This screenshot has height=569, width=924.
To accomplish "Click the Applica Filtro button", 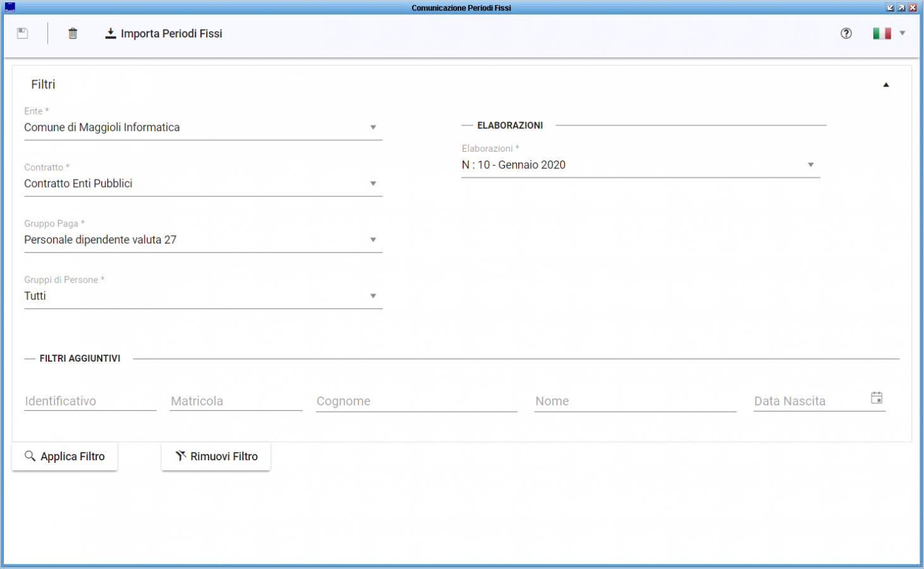I will tap(64, 456).
